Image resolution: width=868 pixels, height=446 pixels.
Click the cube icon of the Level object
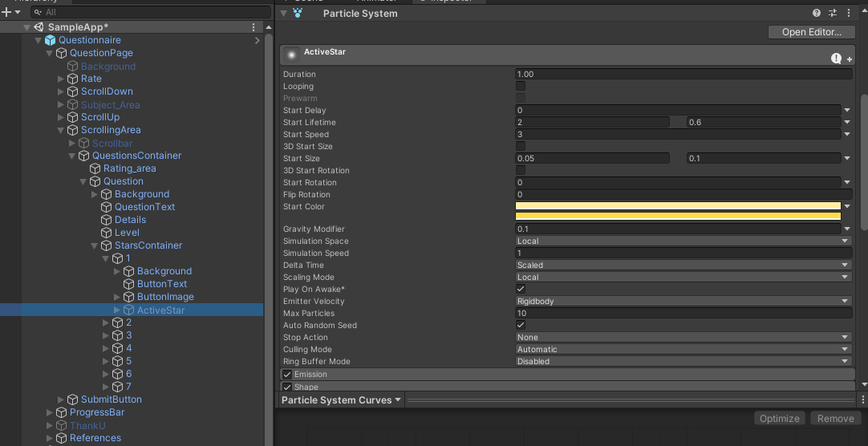coord(106,233)
